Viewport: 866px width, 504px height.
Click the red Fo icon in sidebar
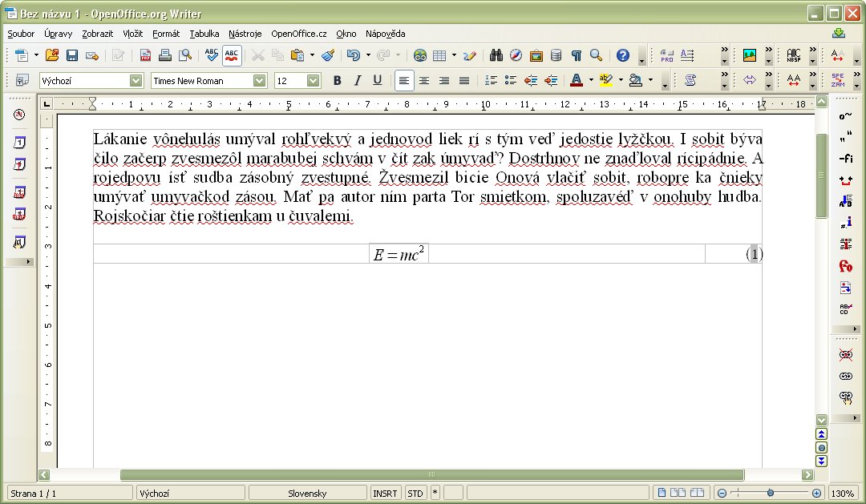[846, 266]
